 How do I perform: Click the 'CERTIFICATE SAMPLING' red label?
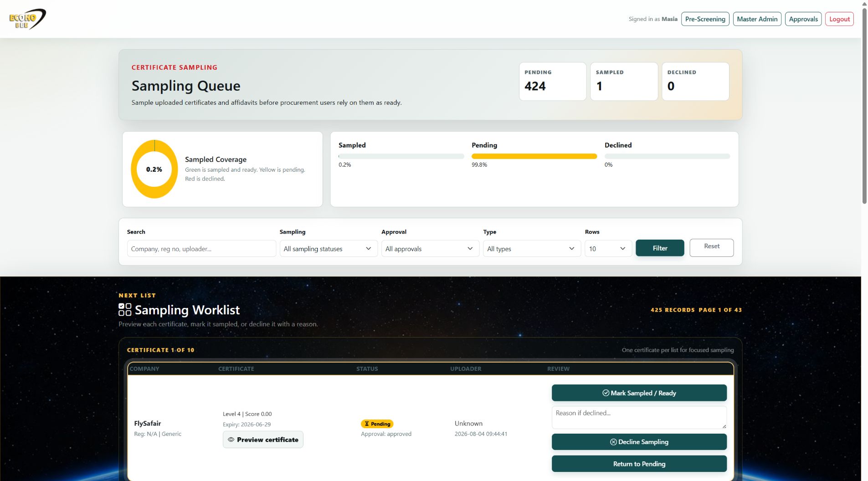click(175, 67)
